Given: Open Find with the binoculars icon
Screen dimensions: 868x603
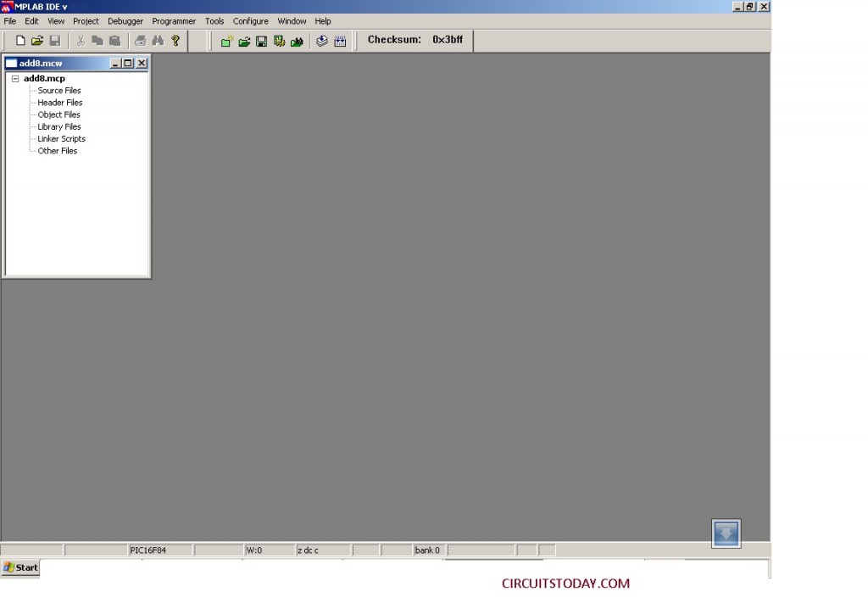Looking at the screenshot, I should click(158, 40).
